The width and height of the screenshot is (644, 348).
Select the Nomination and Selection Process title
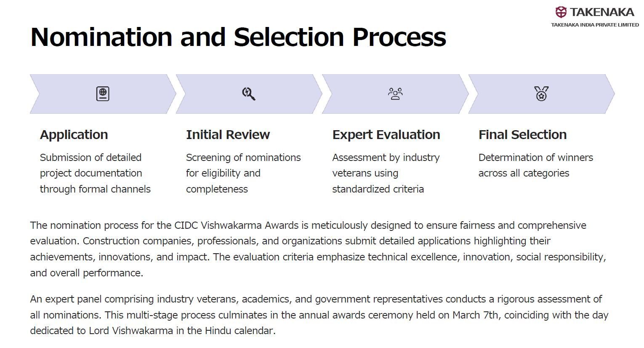coord(238,37)
